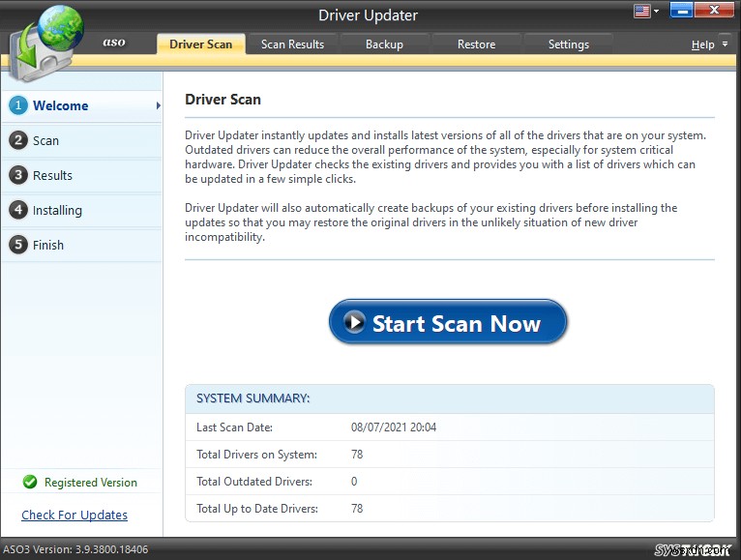
Task: Click the Driver Updater globe logo
Action: (x=46, y=44)
